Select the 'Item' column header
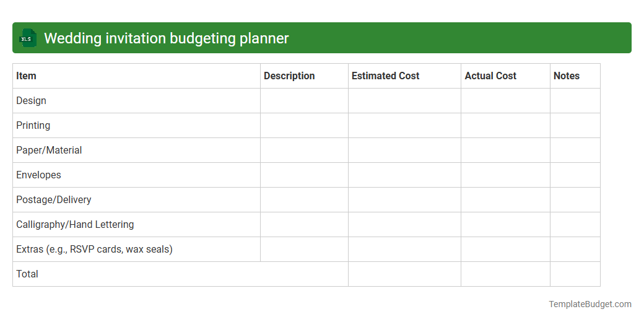The height and width of the screenshot is (322, 644). (136, 76)
